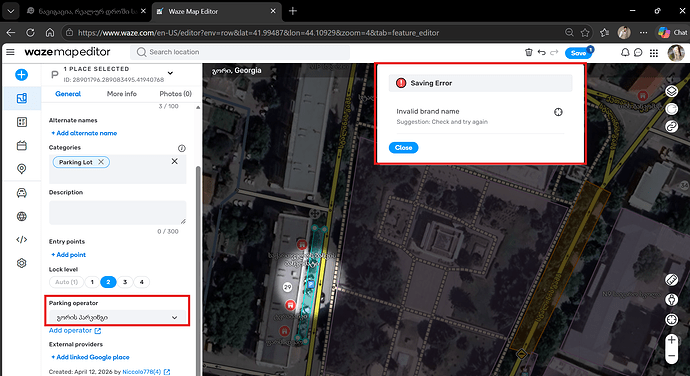Click the target icon beside Invalid brand name
Image resolution: width=690 pixels, height=376 pixels.
[x=558, y=112]
